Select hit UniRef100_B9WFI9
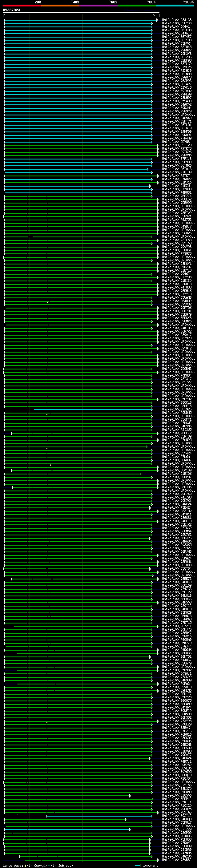The image size is (197, 868). (x=177, y=711)
